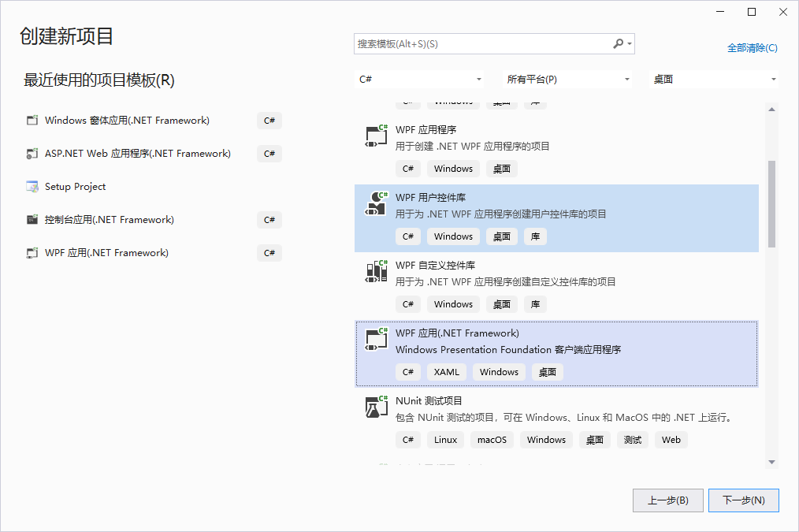Click the Windows 窗体应用 recent template icon
This screenshot has width=799, height=532.
tap(32, 121)
